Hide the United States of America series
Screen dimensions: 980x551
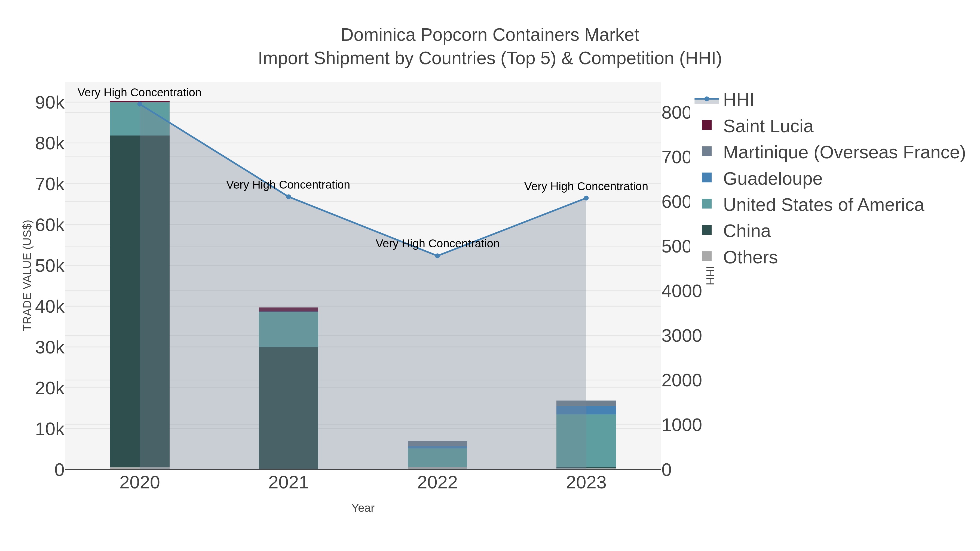pos(813,205)
